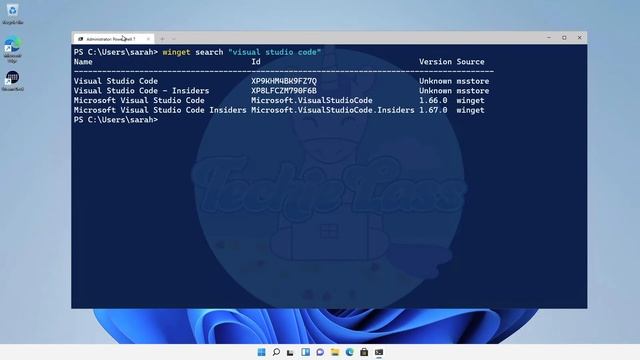Select the Recycle Bin desktop icon
The height and width of the screenshot is (360, 640).
coord(13,14)
